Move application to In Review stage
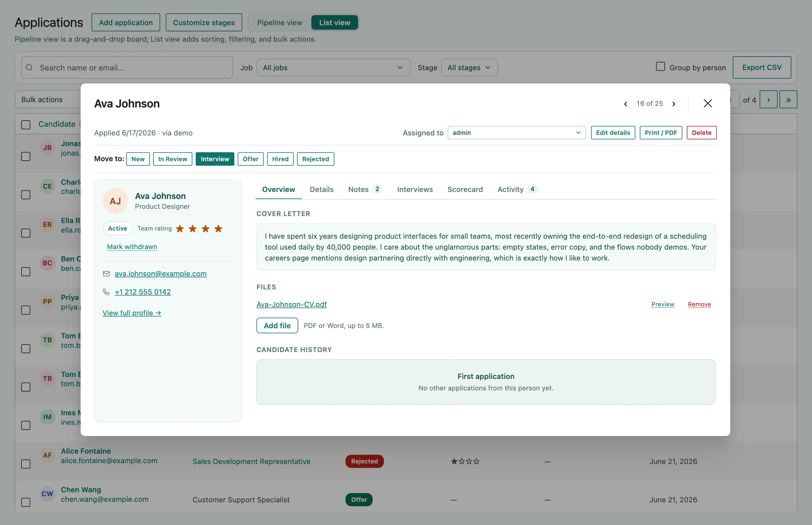This screenshot has height=525, width=812. coord(172,159)
